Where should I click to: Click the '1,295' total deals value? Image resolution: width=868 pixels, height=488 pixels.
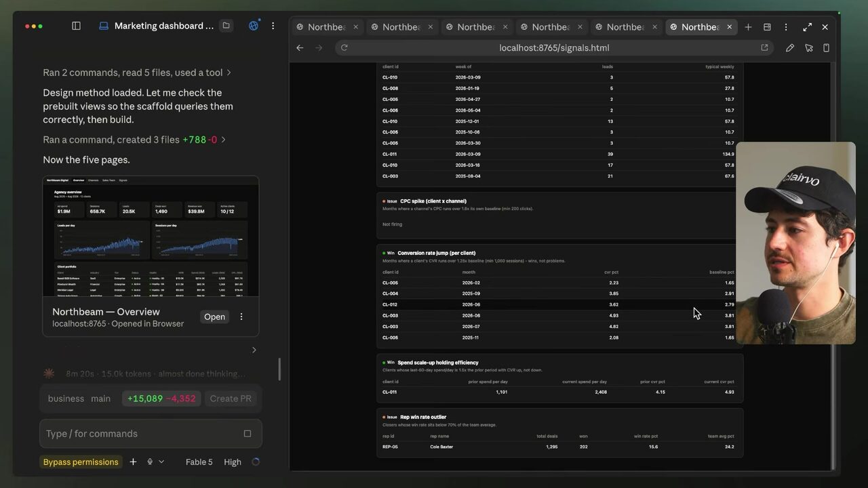click(x=551, y=447)
